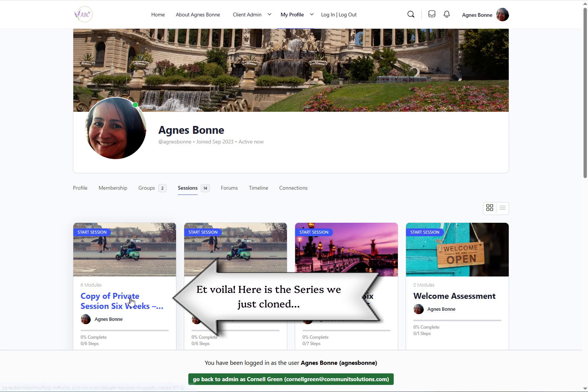The width and height of the screenshot is (588, 392).
Task: Click author avatar on Welcome Assessment card
Action: coord(418,309)
